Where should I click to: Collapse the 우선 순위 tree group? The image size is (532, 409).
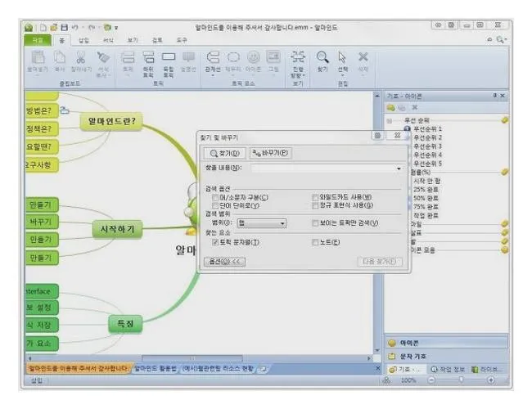[x=390, y=120]
